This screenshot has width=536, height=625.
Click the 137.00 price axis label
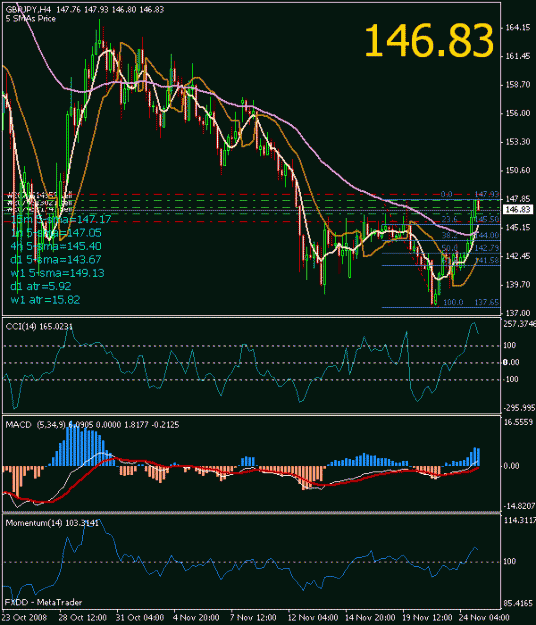518,313
